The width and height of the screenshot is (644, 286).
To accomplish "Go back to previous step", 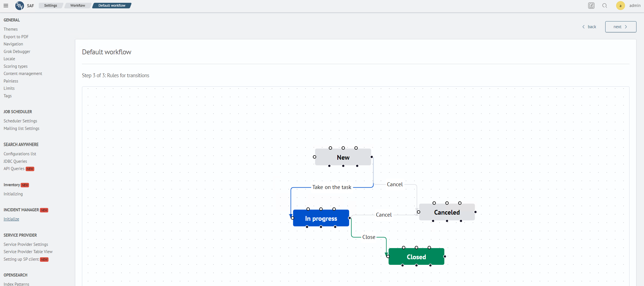I will coord(589,27).
